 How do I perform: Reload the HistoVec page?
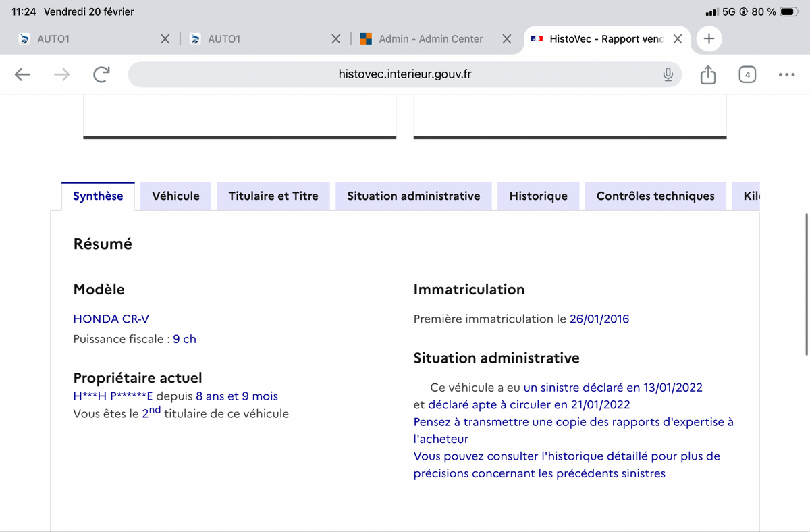coord(101,74)
